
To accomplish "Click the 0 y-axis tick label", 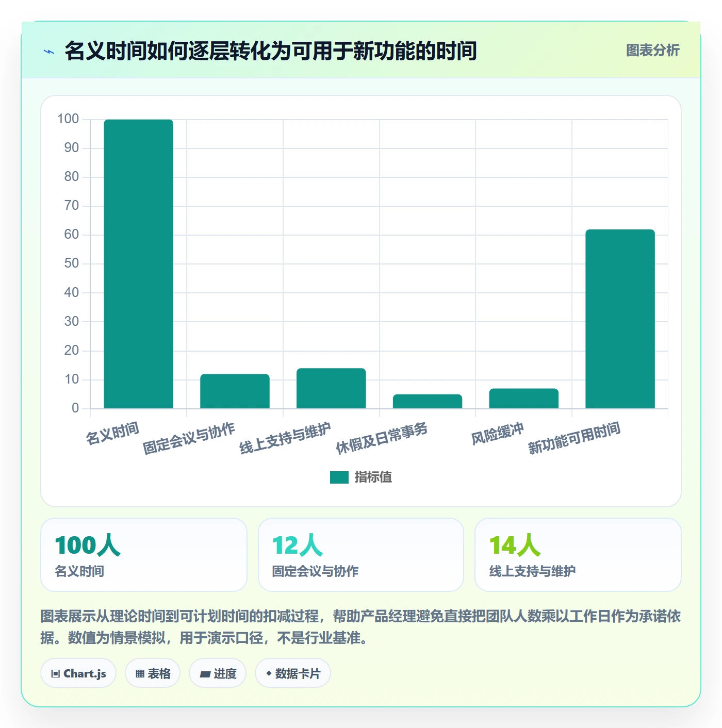I will pos(75,408).
